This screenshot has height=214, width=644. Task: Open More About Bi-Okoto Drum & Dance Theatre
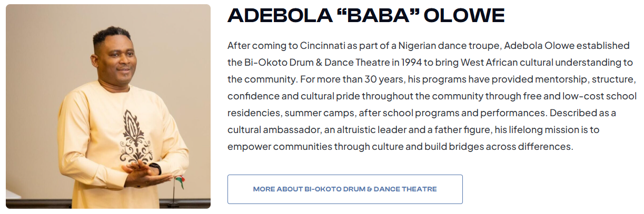345,189
